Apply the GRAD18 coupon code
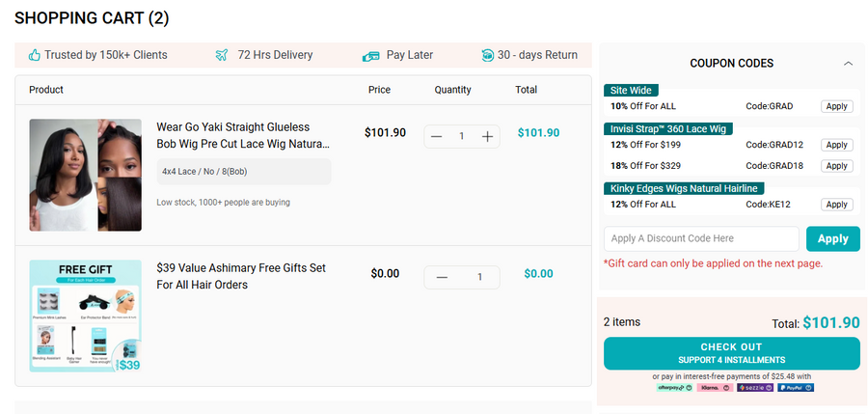This screenshot has width=868, height=414. tap(836, 166)
